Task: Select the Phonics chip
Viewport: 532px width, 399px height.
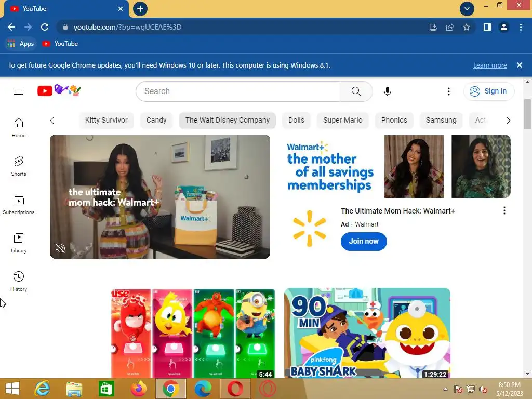Action: [394, 120]
